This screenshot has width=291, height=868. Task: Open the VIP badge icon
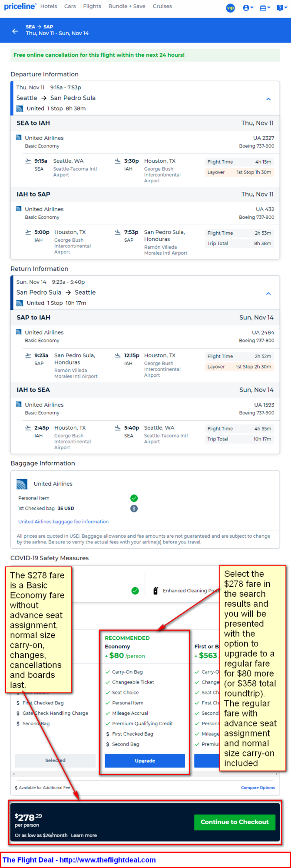tap(230, 7)
